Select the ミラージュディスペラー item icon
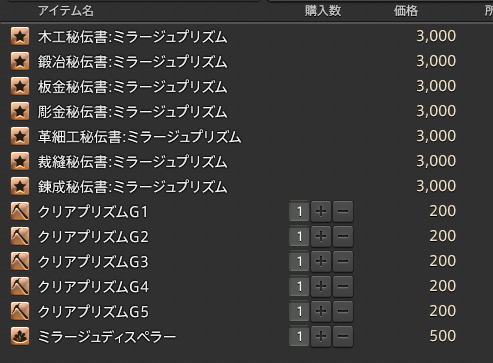The height and width of the screenshot is (363, 493). (20, 336)
